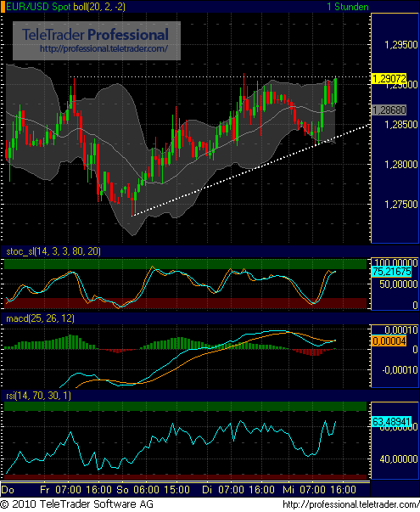Click the 15:00 time label on axis
This screenshot has height=512, width=420.
coord(176,490)
